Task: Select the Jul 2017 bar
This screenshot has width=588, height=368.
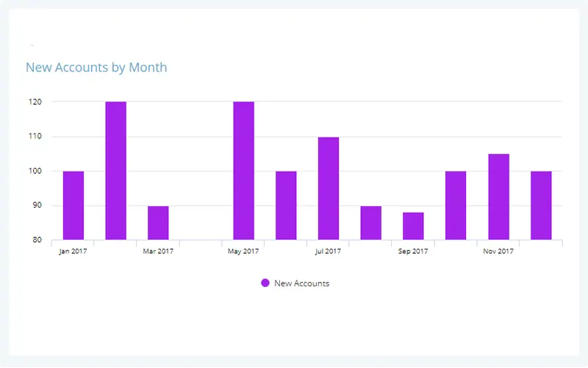Action: (x=329, y=188)
